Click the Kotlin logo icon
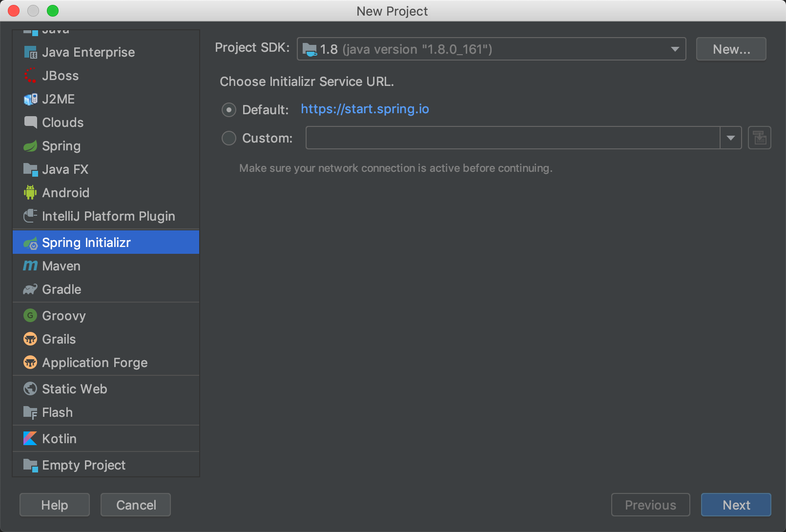The image size is (786, 532). tap(30, 439)
